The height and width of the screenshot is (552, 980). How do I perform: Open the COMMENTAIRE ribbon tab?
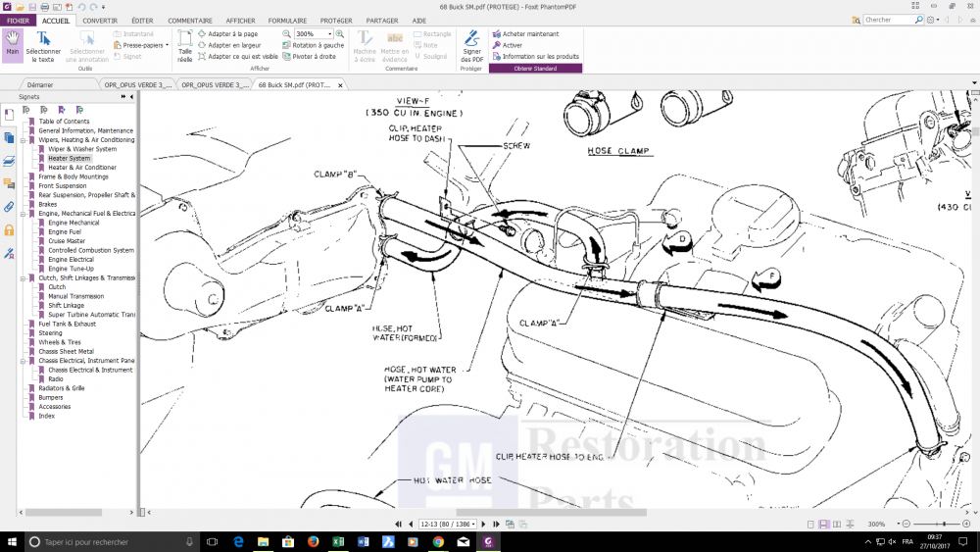[x=190, y=21]
